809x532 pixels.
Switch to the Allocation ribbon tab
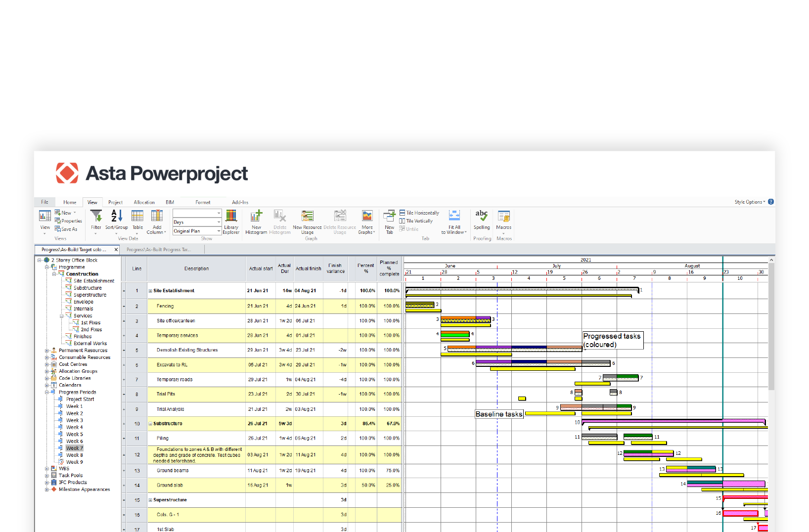pyautogui.click(x=144, y=202)
